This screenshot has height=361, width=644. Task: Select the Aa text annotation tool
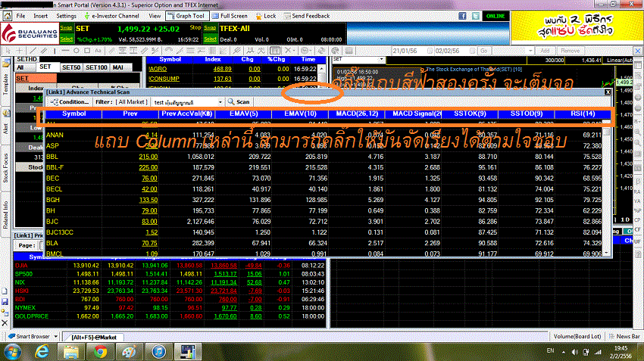pos(98,51)
